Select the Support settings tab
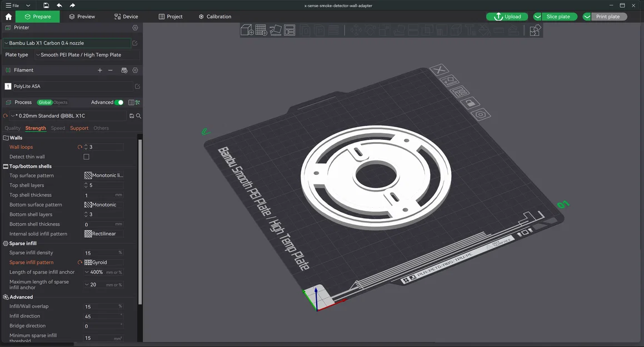Image resolution: width=644 pixels, height=347 pixels. click(79, 128)
